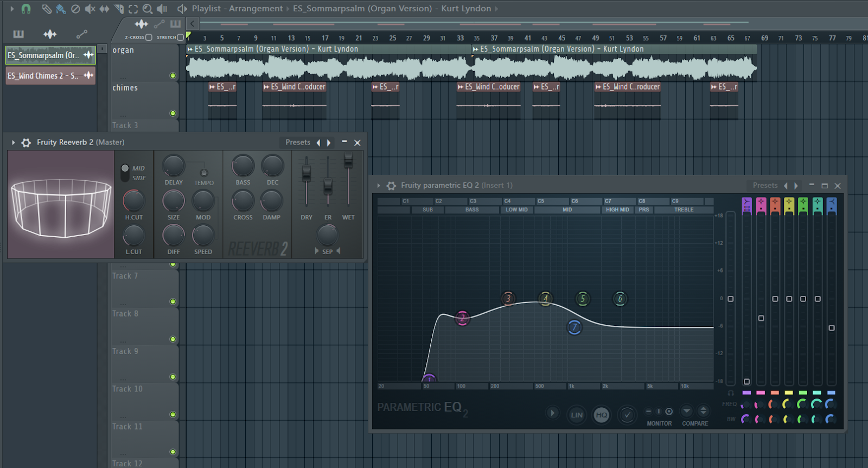Click the HIGH MID frequency range label
The height and width of the screenshot is (468, 868).
pos(617,210)
